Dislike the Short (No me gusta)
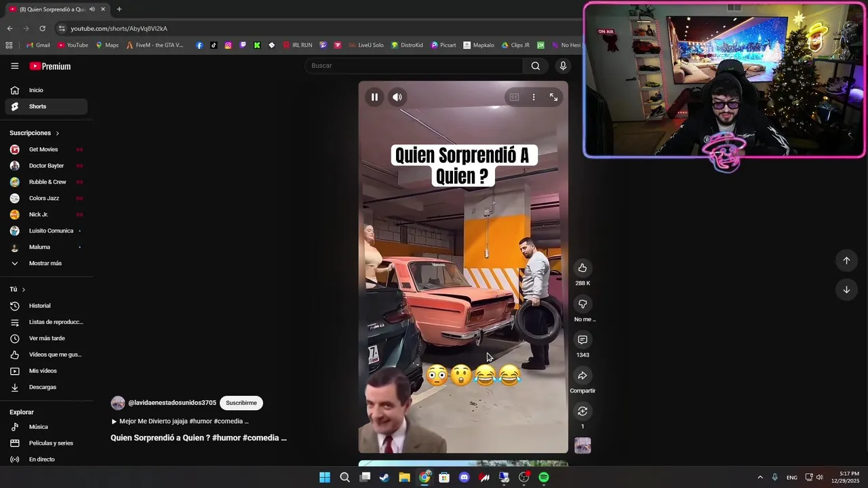This screenshot has height=488, width=868. tap(583, 304)
